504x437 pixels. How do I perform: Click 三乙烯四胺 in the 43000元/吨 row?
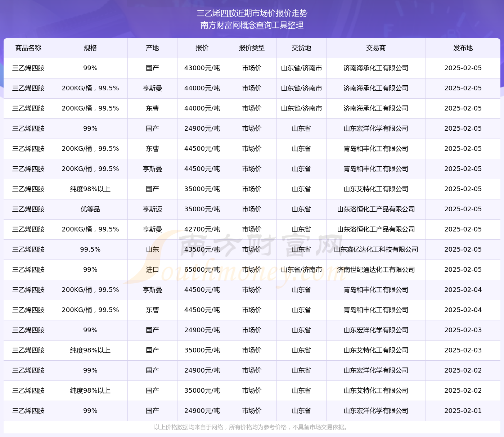coord(28,68)
